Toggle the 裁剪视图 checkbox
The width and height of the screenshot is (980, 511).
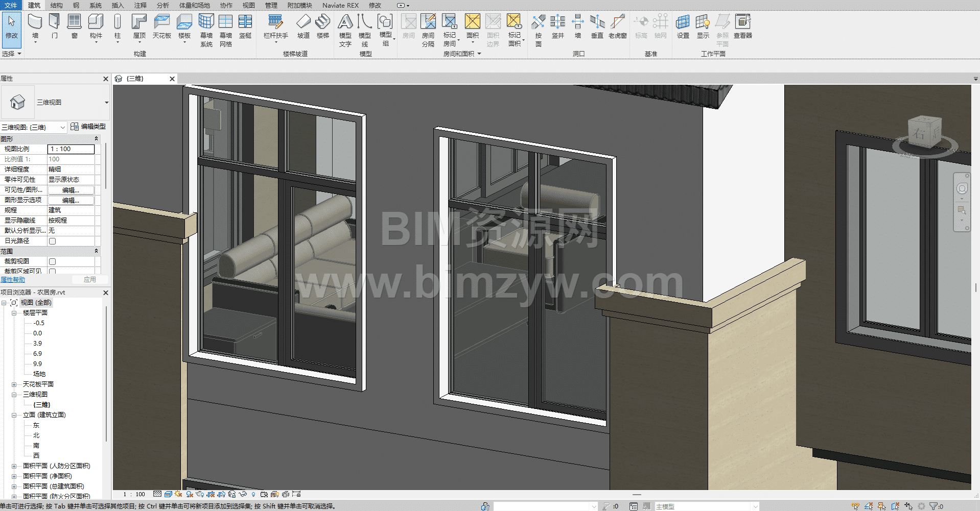coord(52,261)
